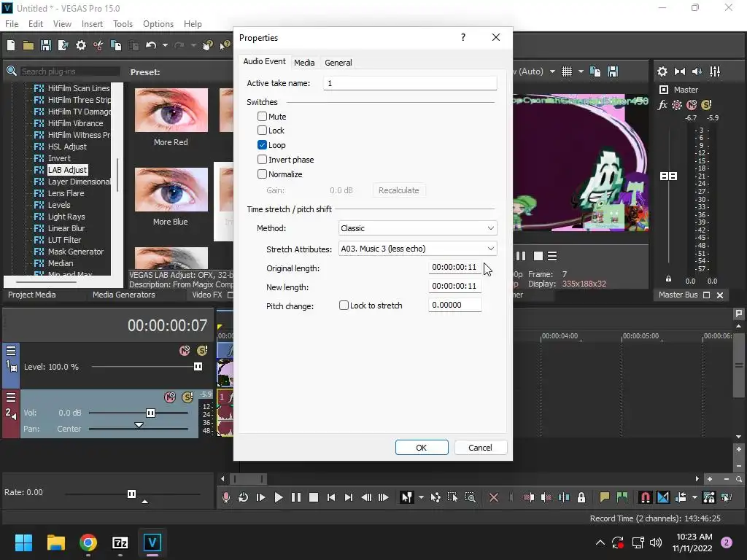Switch to Project Media tab
Screen dimensions: 747x560
[x=32, y=295]
